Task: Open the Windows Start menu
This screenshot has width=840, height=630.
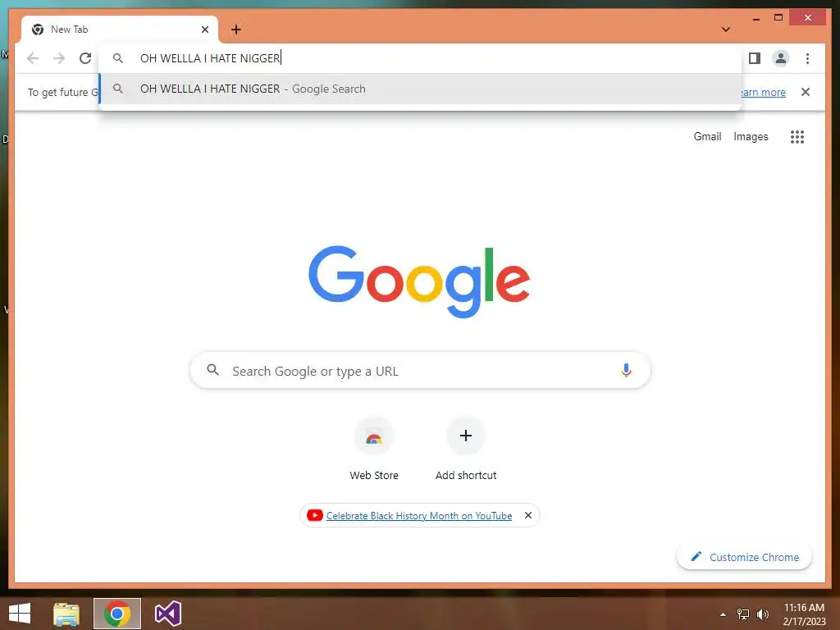Action: (20, 614)
